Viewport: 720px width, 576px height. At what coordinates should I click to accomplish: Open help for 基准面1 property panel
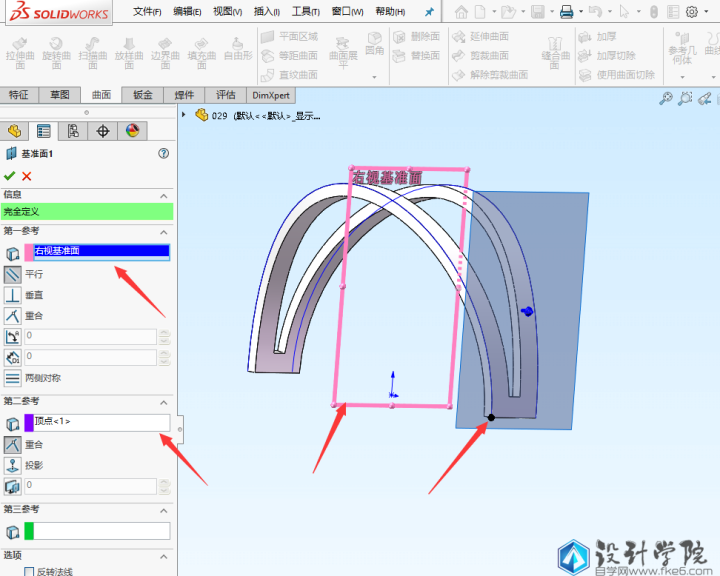(164, 154)
